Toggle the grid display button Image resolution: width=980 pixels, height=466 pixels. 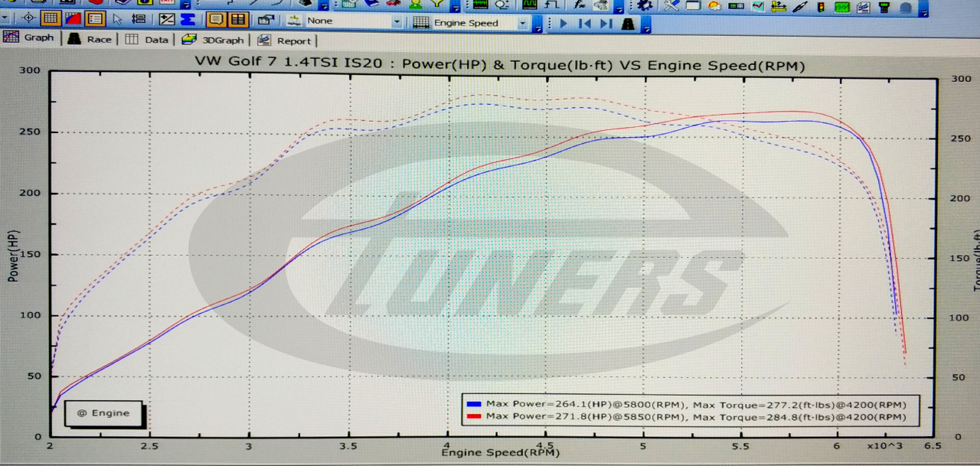coord(50,18)
